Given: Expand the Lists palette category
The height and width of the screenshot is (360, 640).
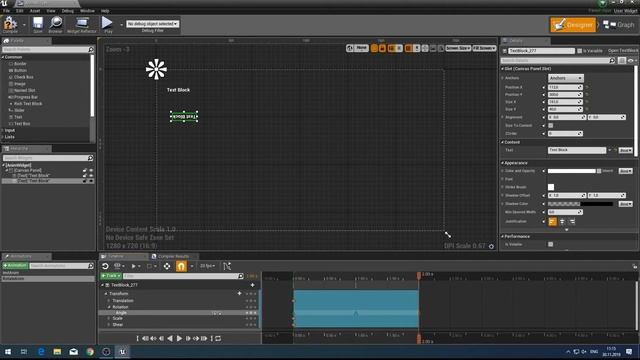Looking at the screenshot, I should tap(3, 137).
